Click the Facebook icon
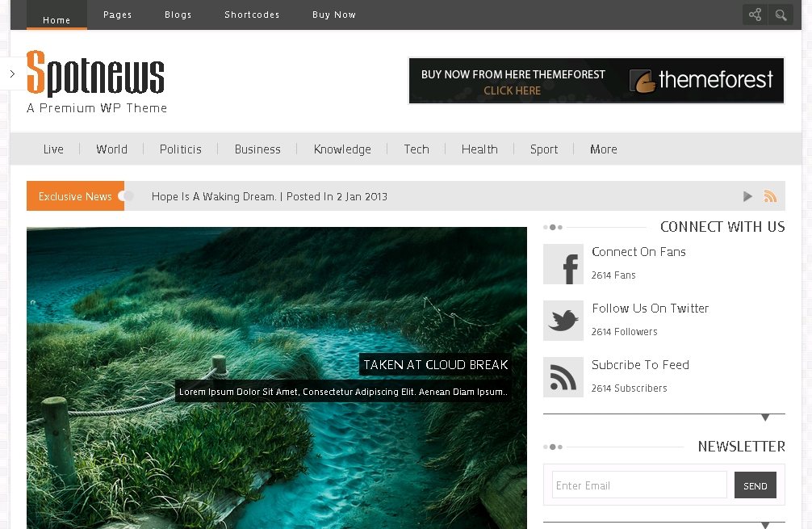The height and width of the screenshot is (529, 812). pyautogui.click(x=563, y=264)
